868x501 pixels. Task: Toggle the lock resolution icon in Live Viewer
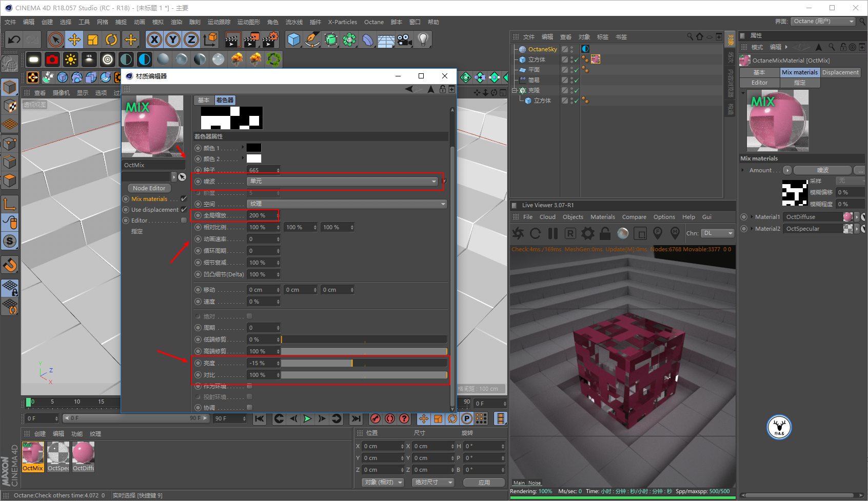[605, 234]
